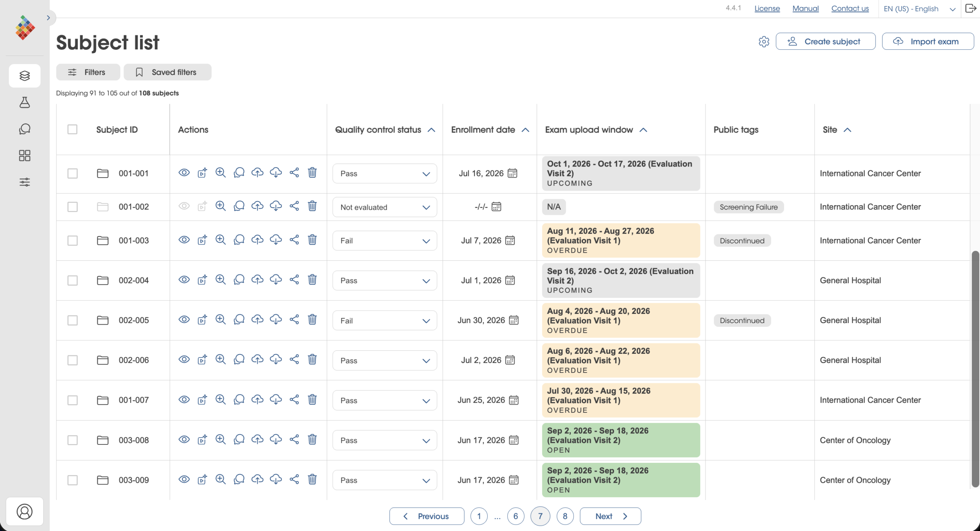Click the Next page button
980x531 pixels.
610,516
